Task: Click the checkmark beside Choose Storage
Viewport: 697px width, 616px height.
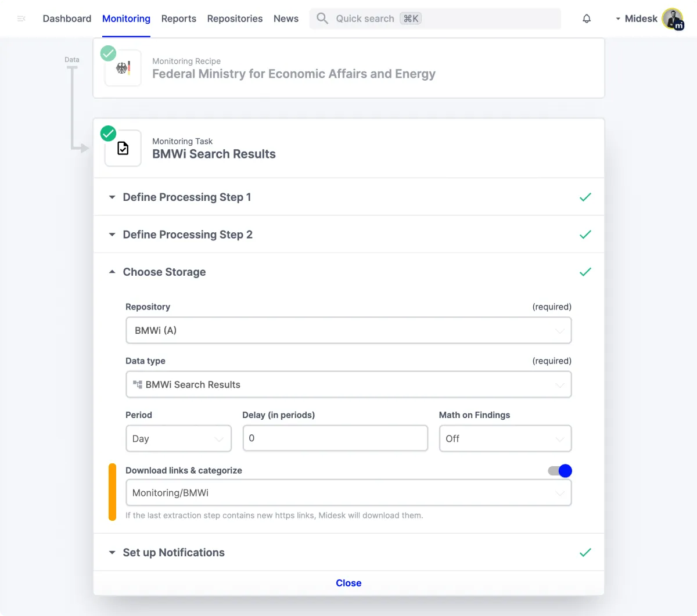Action: point(585,272)
